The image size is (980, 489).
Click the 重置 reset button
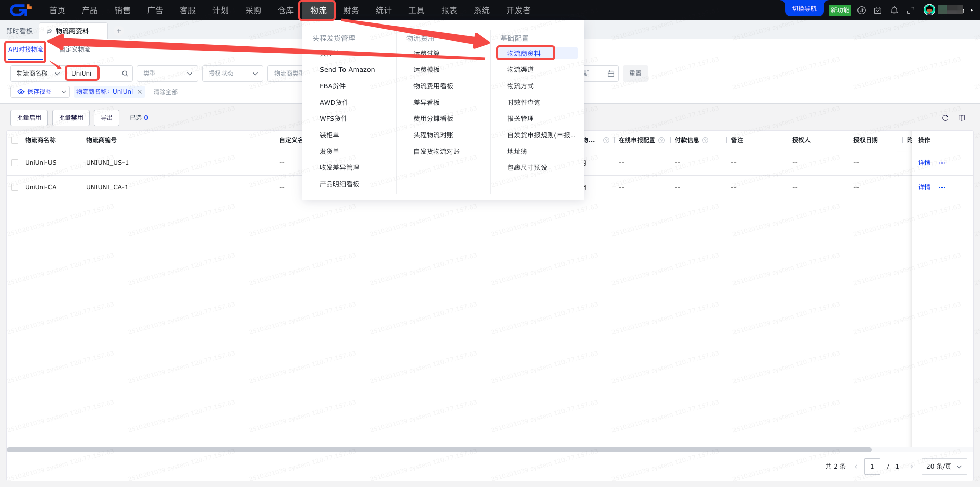[635, 74]
